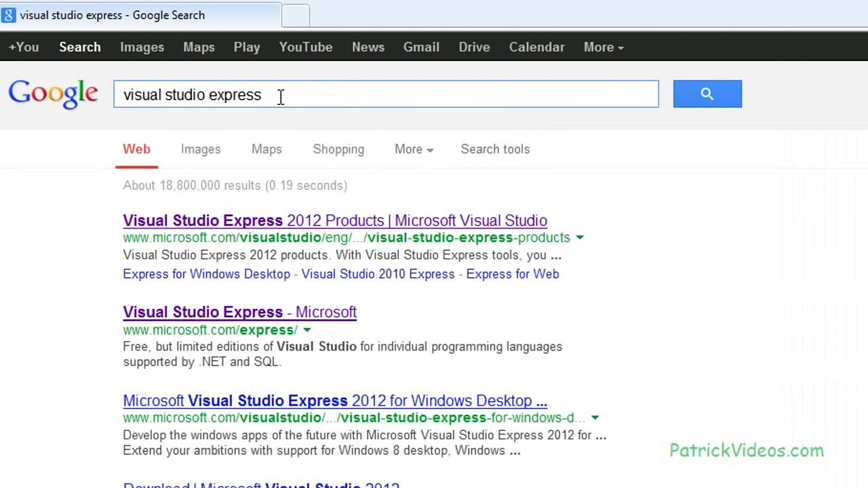The width and height of the screenshot is (868, 488).
Task: Open Play in the black navigation bar
Action: (x=247, y=47)
